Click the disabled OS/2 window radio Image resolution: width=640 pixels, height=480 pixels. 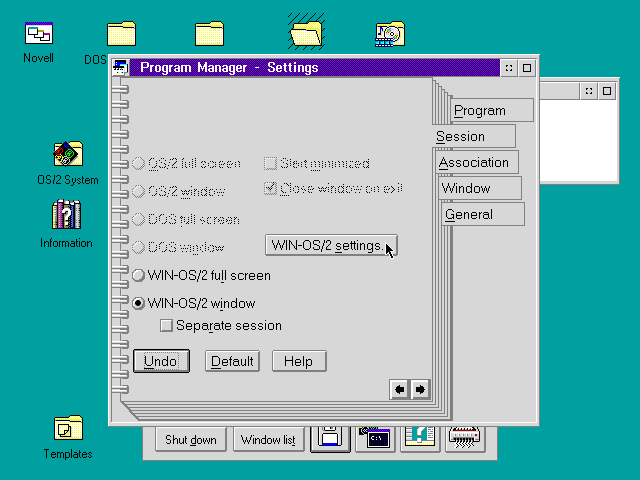139,191
